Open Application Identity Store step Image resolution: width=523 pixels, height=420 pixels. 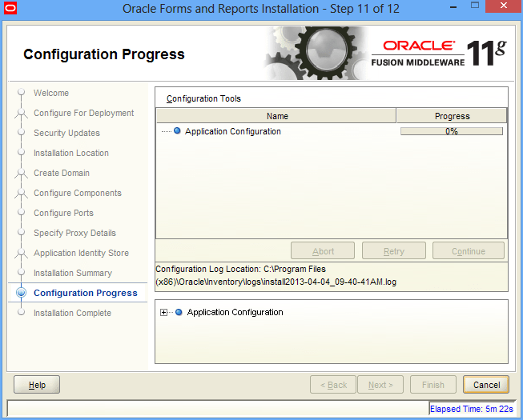pyautogui.click(x=81, y=253)
